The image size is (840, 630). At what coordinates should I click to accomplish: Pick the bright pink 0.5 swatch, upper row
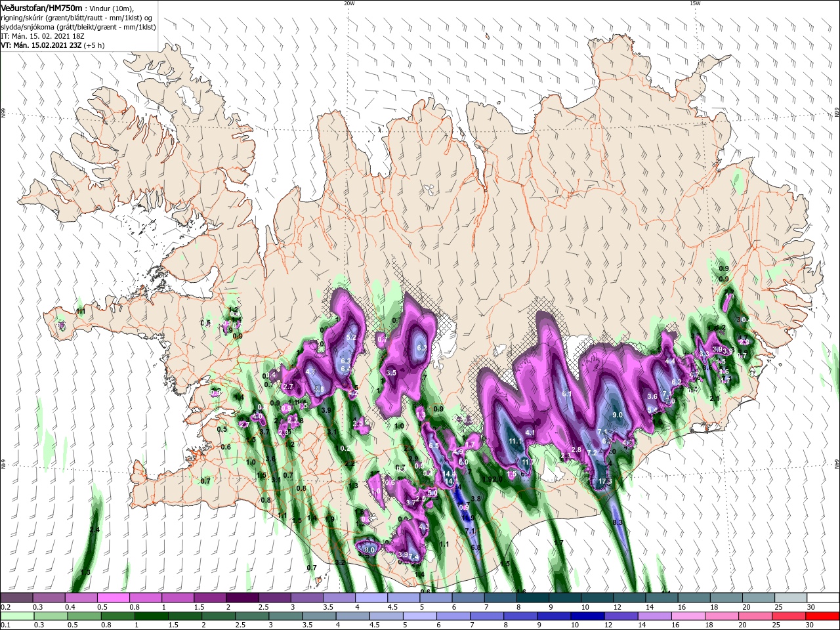tap(113, 598)
